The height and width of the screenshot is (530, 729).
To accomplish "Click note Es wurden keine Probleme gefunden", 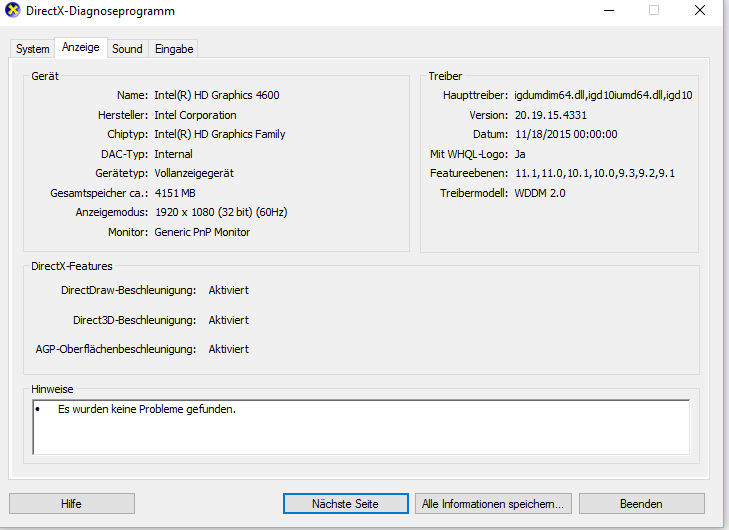I will pyautogui.click(x=147, y=409).
